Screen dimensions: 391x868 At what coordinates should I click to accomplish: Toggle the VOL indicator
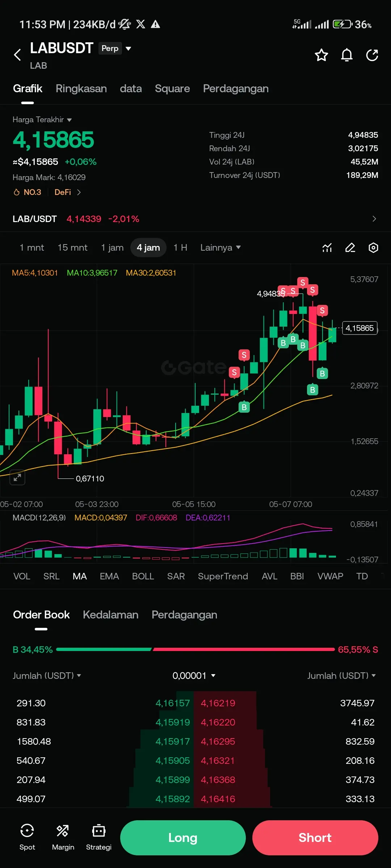(22, 576)
